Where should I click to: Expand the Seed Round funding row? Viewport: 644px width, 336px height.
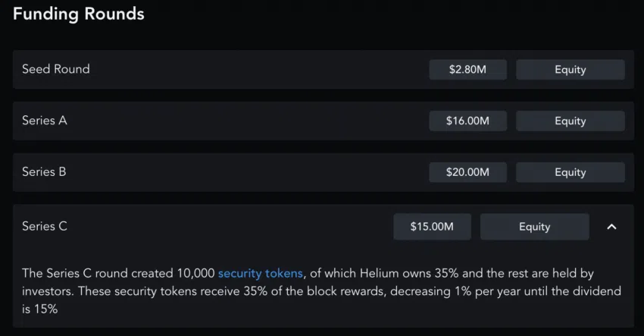tap(227, 70)
